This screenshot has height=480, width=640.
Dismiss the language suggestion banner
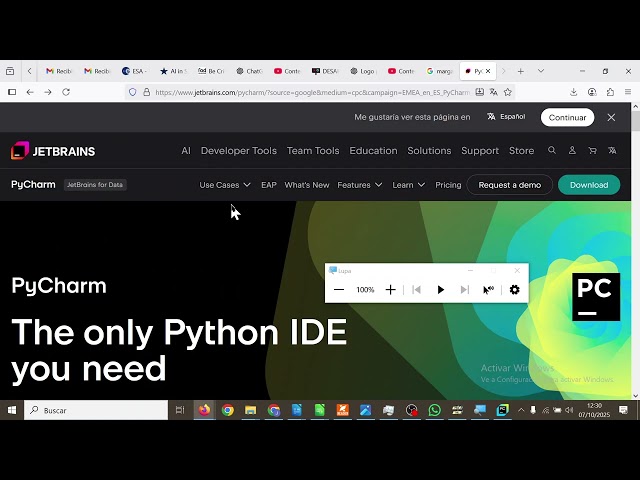tap(611, 118)
